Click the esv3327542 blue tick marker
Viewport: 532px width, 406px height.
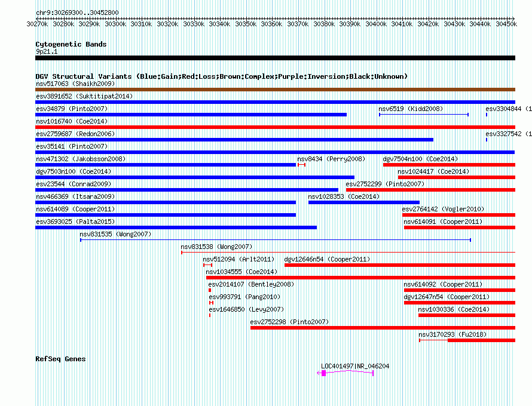pyautogui.click(x=487, y=140)
